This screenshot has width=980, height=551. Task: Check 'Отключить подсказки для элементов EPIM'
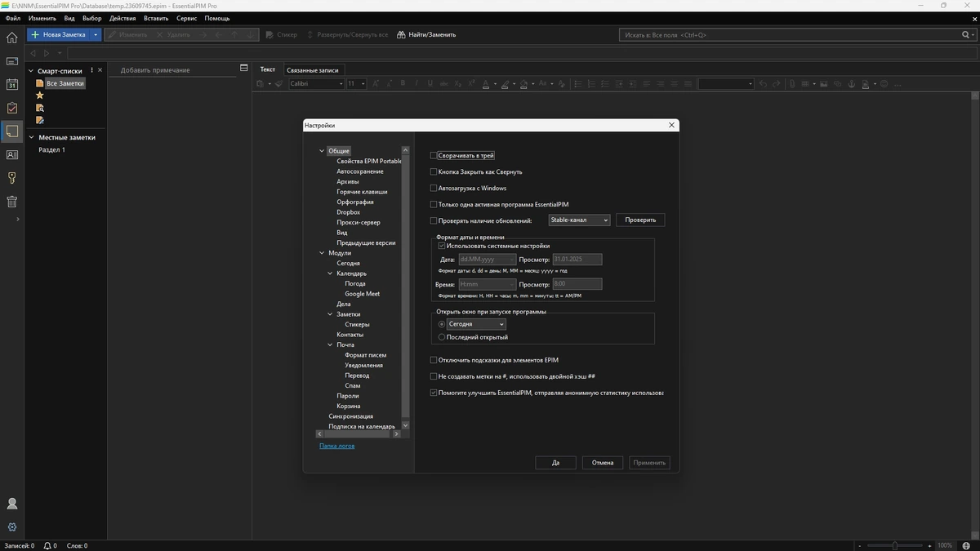[x=434, y=360]
